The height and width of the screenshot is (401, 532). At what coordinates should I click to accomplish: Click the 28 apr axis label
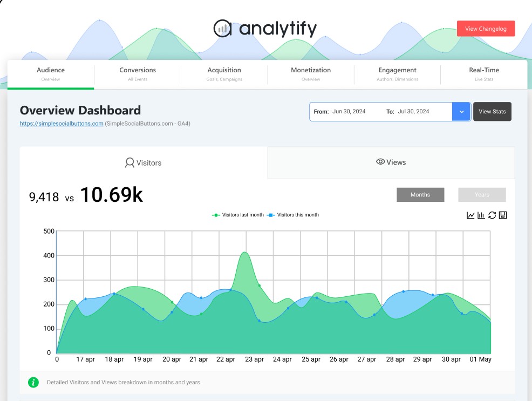pos(395,359)
